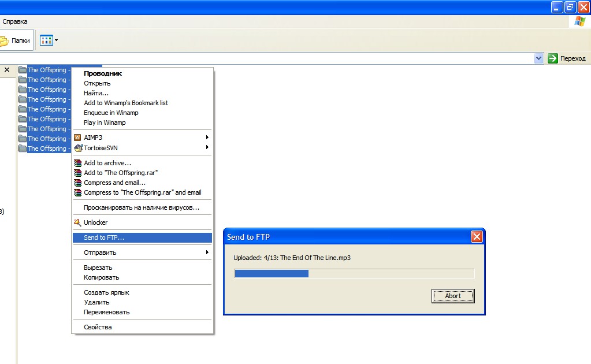Choose Compress to "The Offspring.rar" and email
Image resolution: width=591 pixels, height=364 pixels.
[x=143, y=192]
